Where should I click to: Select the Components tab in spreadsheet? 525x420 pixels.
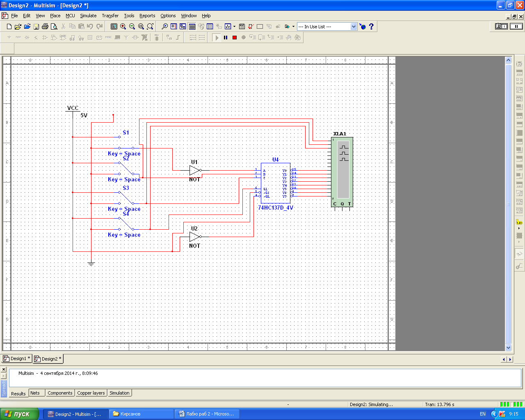(x=60, y=393)
